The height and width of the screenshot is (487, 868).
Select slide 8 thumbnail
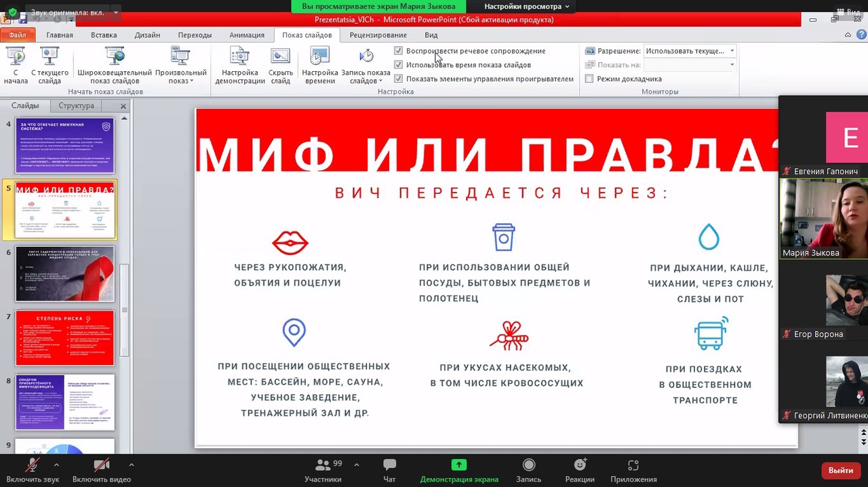[x=65, y=402]
